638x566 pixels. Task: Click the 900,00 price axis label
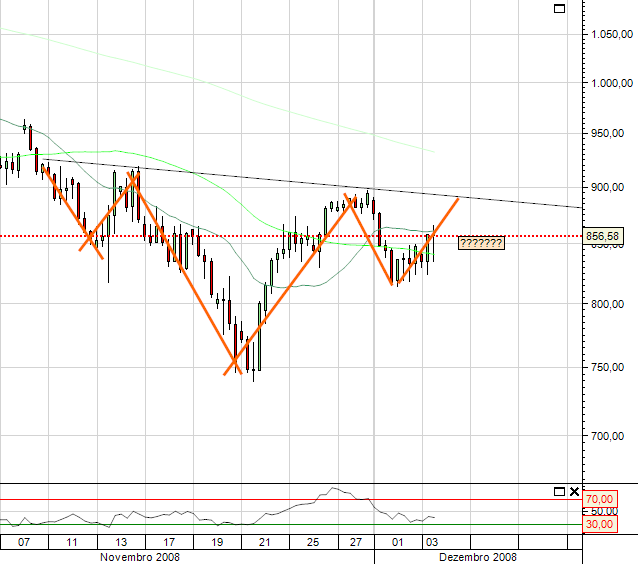[607, 187]
